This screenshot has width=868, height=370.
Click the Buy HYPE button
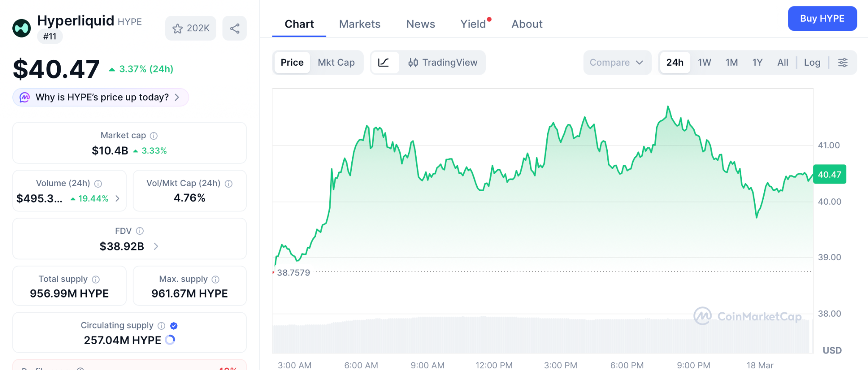click(x=822, y=19)
